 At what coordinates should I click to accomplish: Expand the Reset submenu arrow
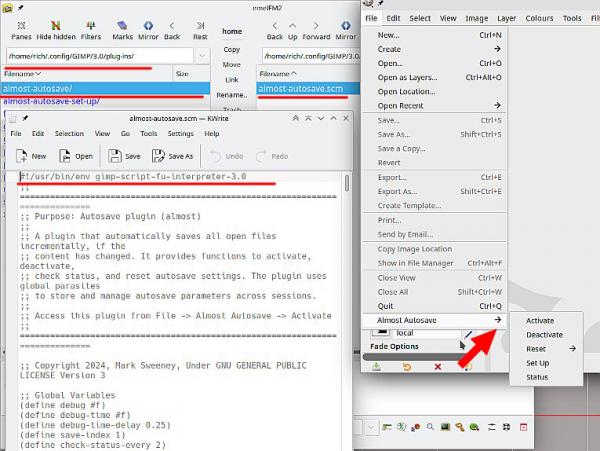point(572,348)
